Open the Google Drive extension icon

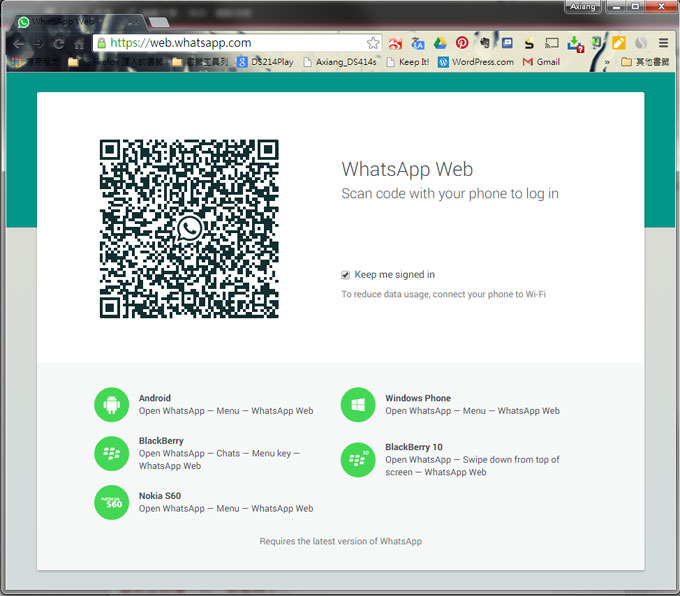click(x=439, y=43)
